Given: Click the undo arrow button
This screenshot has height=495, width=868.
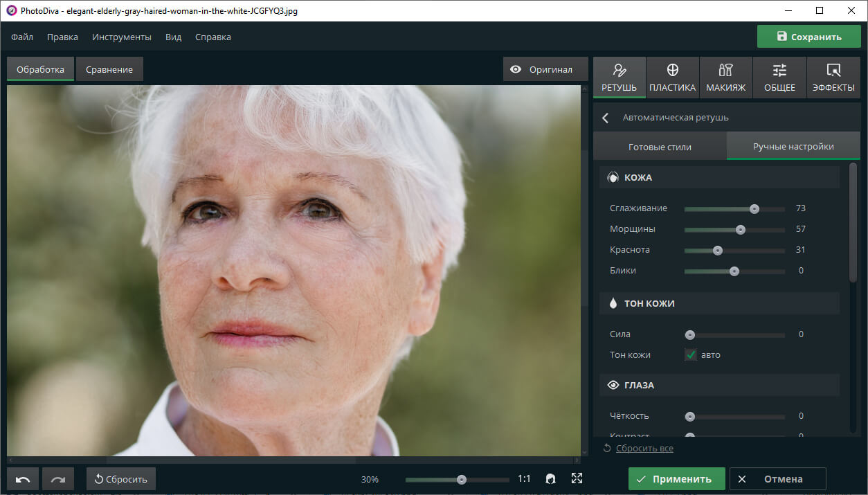Looking at the screenshot, I should pos(23,479).
